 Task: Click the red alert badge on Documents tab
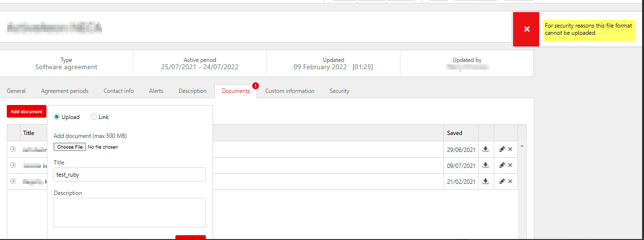click(x=255, y=86)
